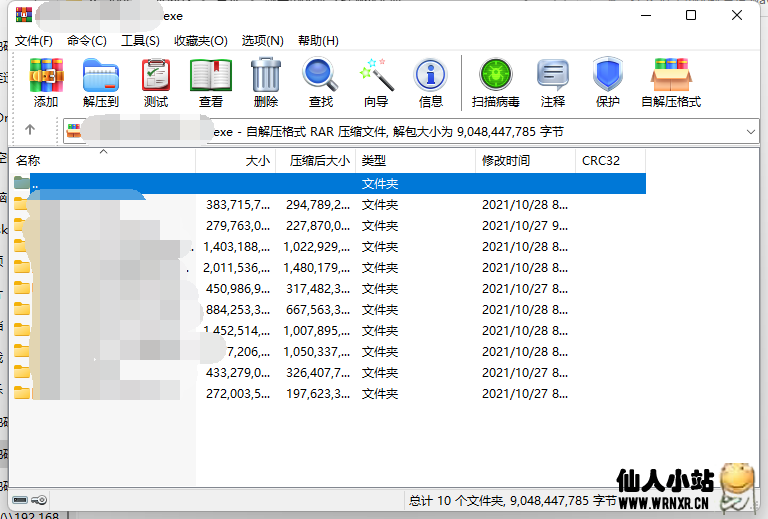Close the WinRAR window
Image resolution: width=768 pixels, height=519 pixels.
coord(737,16)
